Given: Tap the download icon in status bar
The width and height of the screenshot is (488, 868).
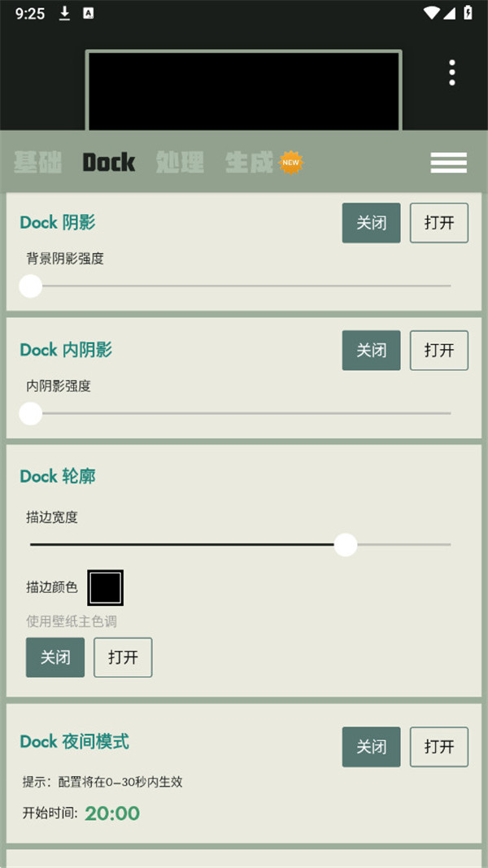Looking at the screenshot, I should pyautogui.click(x=64, y=13).
